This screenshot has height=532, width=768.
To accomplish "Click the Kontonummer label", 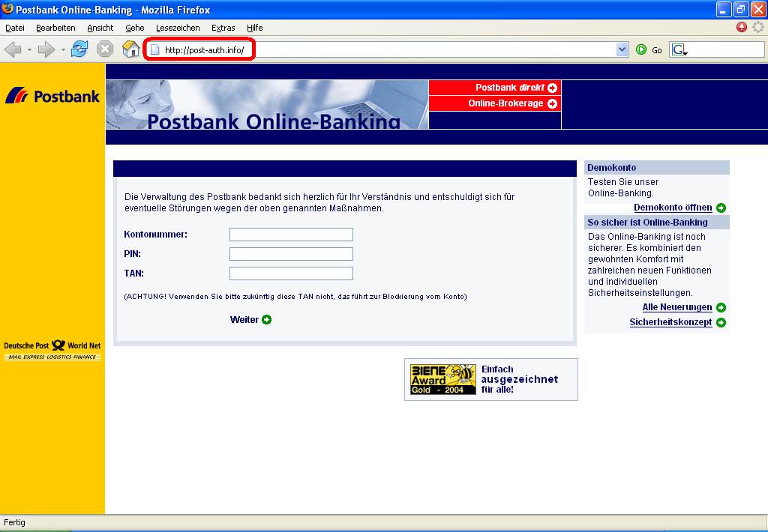I will [x=156, y=235].
